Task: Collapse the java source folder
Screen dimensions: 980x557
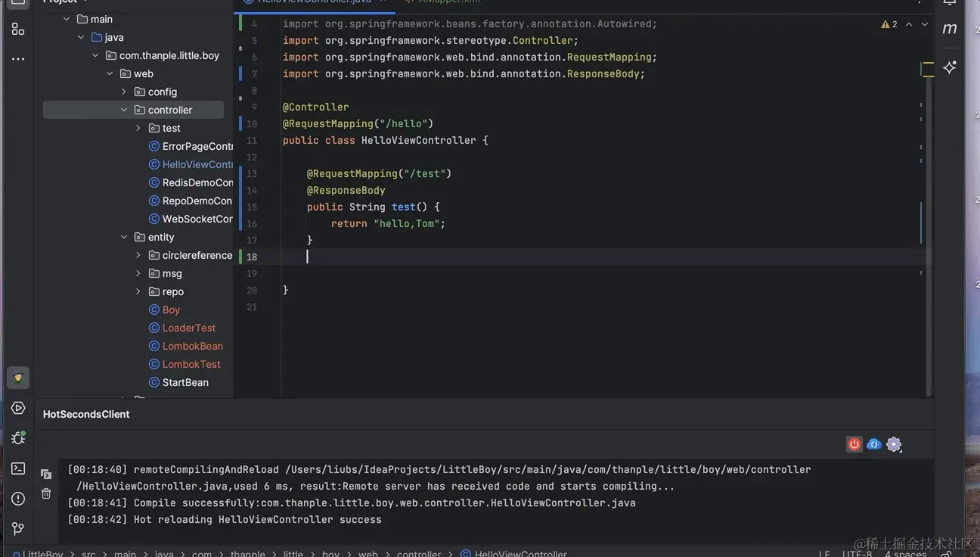Action: point(81,37)
